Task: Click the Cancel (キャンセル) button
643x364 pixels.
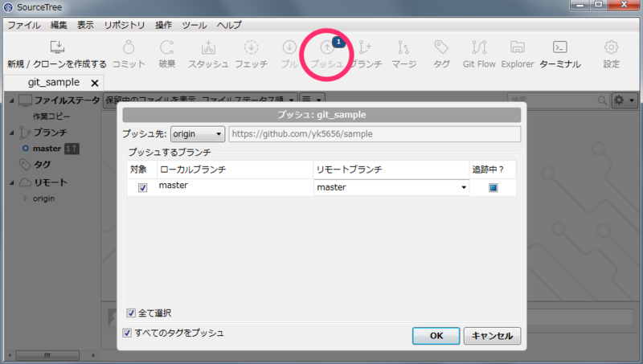Action: click(x=492, y=336)
